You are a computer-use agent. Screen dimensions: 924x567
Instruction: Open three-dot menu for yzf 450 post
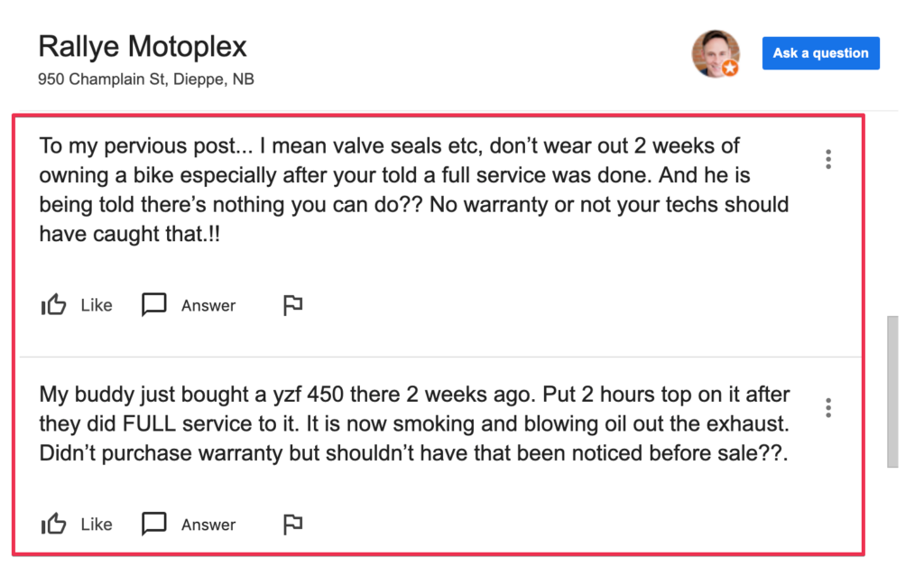click(x=827, y=408)
